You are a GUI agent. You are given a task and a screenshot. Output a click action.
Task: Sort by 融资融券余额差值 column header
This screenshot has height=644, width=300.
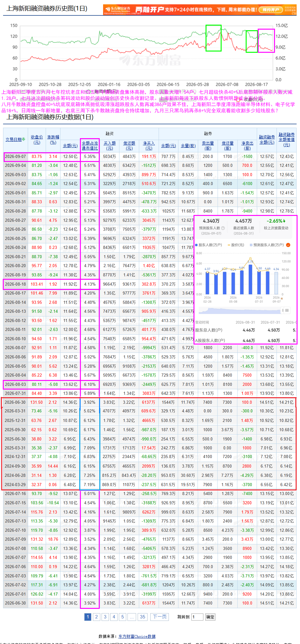[287, 139]
